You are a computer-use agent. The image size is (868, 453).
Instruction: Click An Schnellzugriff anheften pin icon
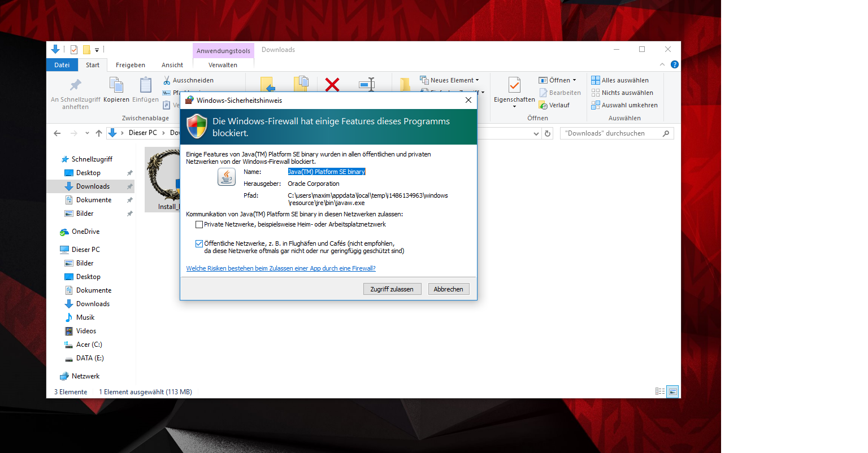pos(75,85)
